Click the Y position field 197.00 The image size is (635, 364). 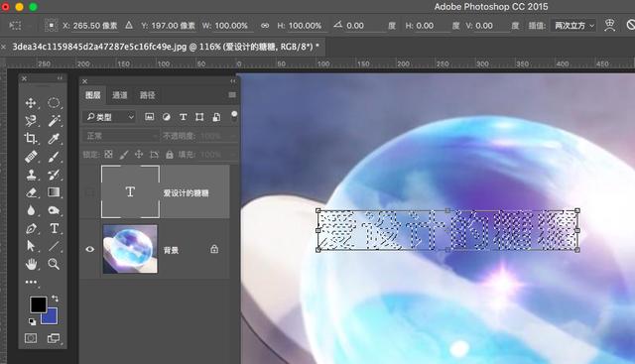(x=173, y=26)
